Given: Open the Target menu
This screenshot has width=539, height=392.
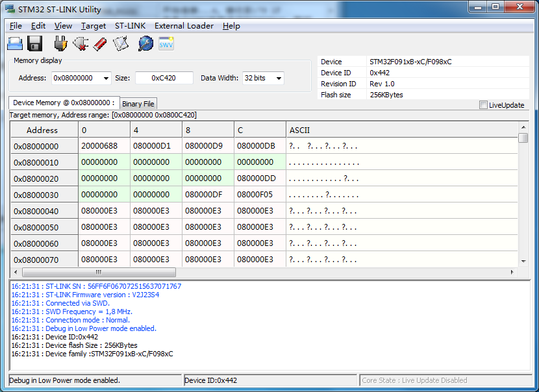Looking at the screenshot, I should tap(94, 26).
